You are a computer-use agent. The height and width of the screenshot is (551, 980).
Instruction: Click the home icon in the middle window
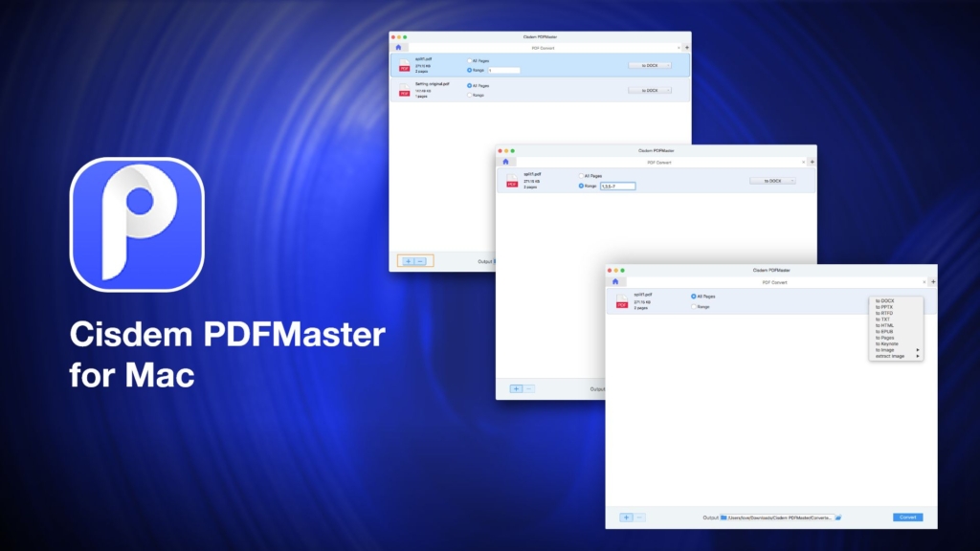click(505, 162)
